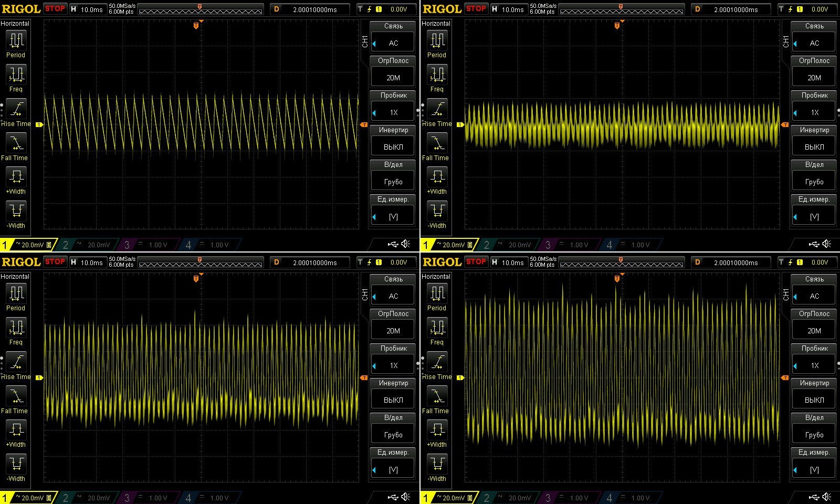
Task: Click Rise Time icon in bottom-left scope
Action: pos(16,362)
